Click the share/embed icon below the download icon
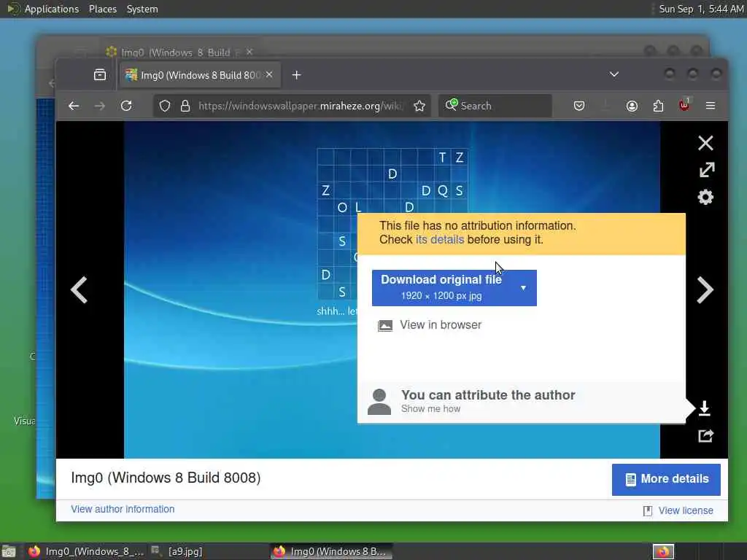This screenshot has height=560, width=747. pos(705,436)
